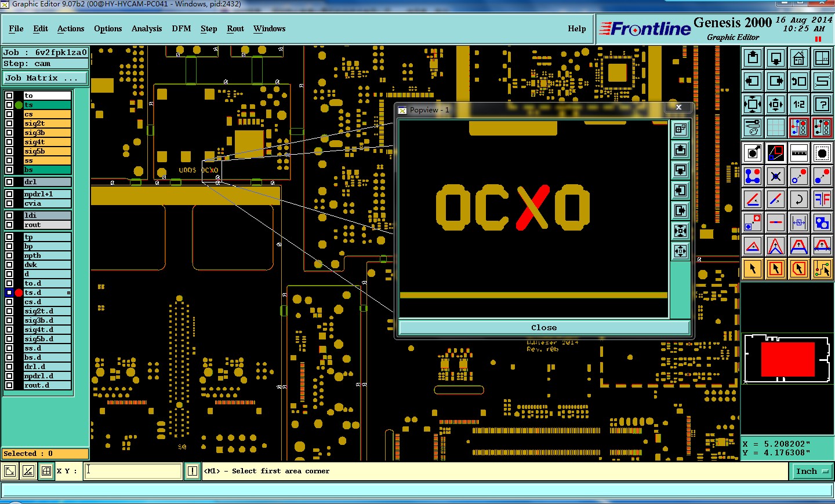835x504 pixels.
Task: Click the zoom in arrows icon
Action: pyautogui.click(x=753, y=104)
